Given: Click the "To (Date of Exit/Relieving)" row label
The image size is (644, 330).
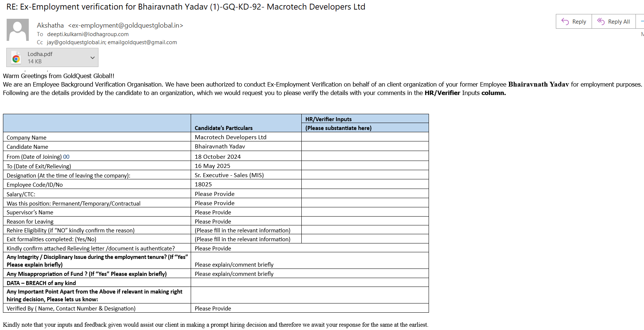Looking at the screenshot, I should point(39,166).
